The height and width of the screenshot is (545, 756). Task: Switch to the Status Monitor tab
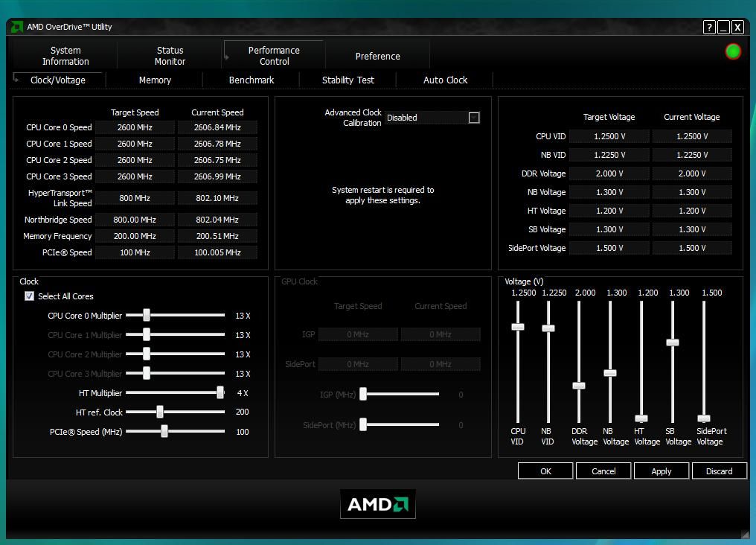(169, 56)
